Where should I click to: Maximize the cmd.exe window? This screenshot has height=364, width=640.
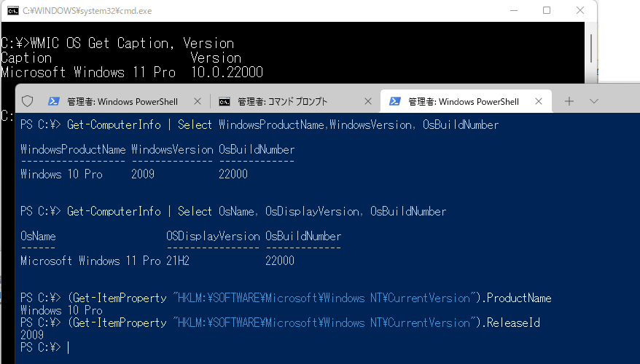click(x=547, y=10)
